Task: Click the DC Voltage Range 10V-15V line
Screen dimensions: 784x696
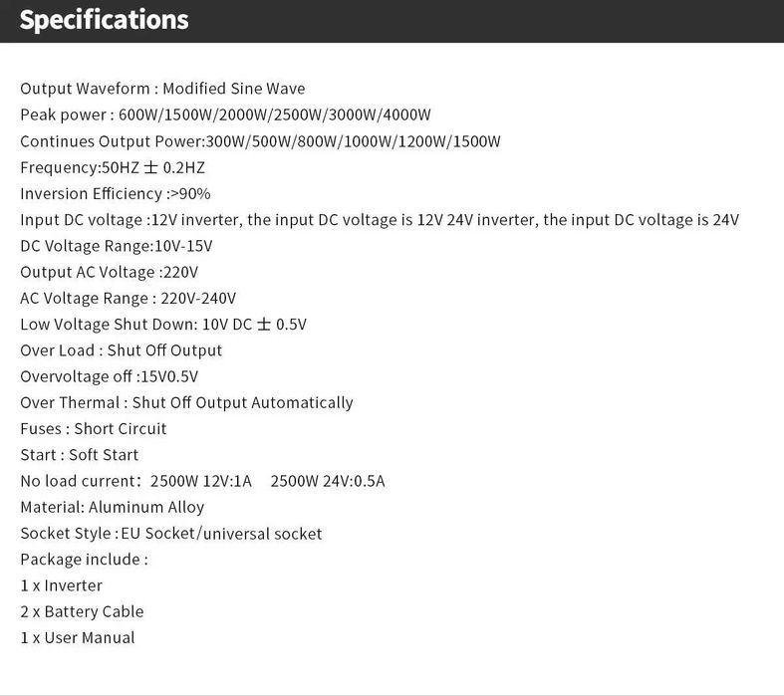Action: click(x=117, y=246)
